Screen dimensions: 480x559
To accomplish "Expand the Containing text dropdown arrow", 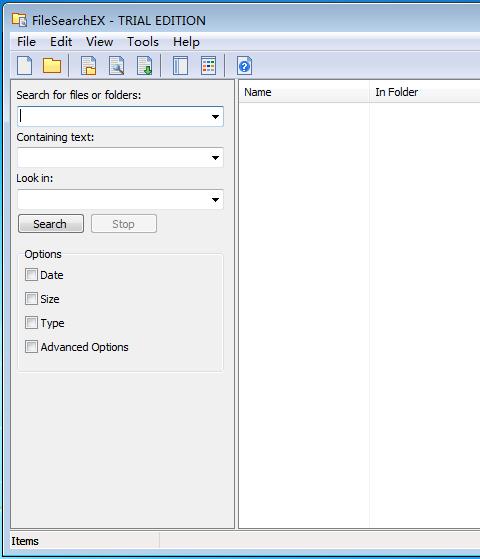I will [x=215, y=158].
